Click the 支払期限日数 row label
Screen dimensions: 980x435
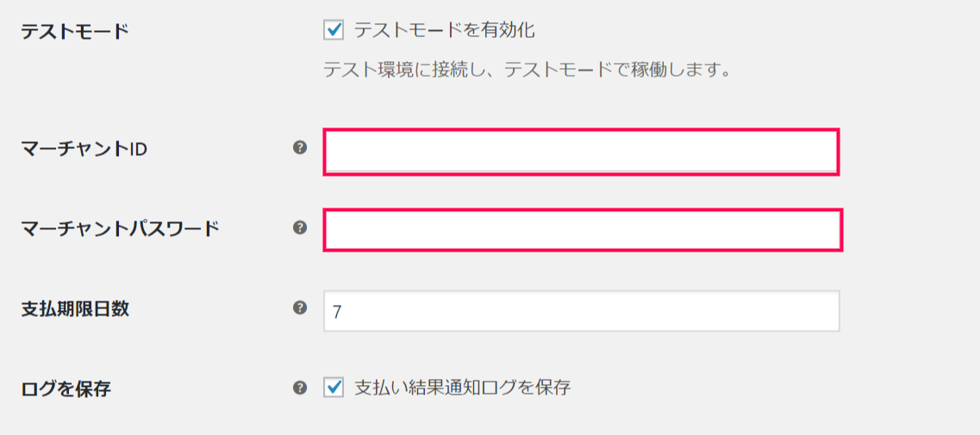point(75,308)
